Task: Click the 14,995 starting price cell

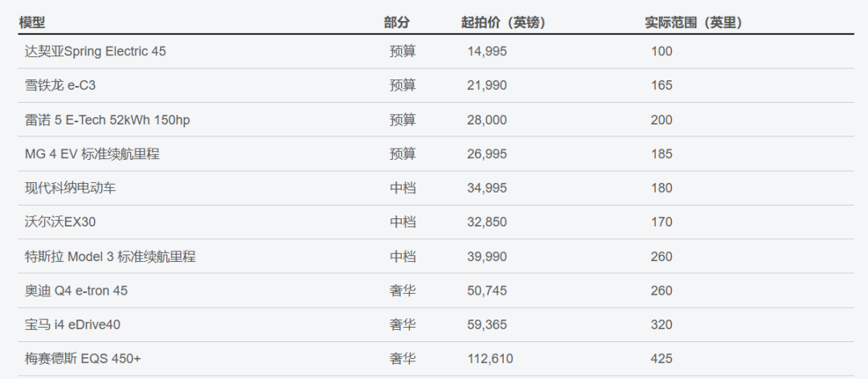Action: (487, 51)
